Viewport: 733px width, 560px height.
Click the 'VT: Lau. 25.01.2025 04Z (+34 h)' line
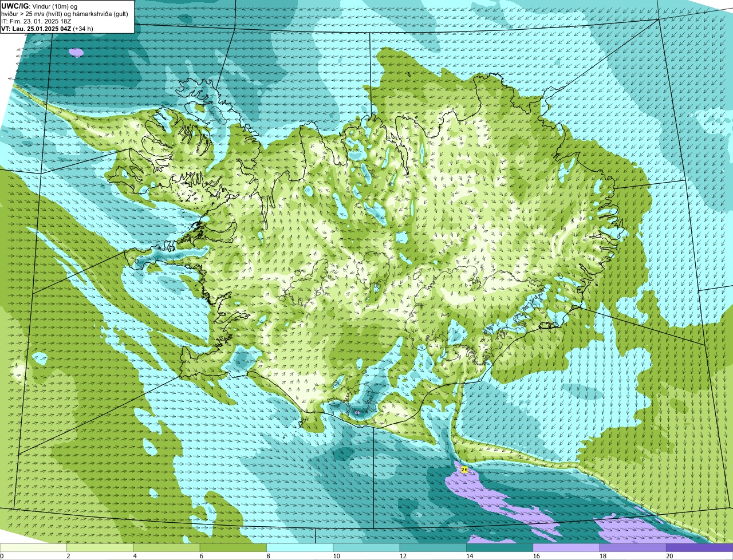click(47, 28)
